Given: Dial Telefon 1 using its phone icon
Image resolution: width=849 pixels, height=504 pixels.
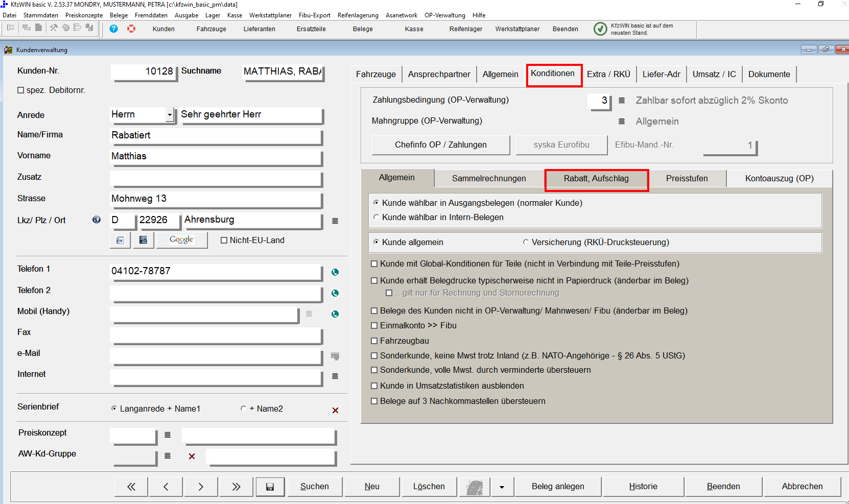Looking at the screenshot, I should pos(335,272).
